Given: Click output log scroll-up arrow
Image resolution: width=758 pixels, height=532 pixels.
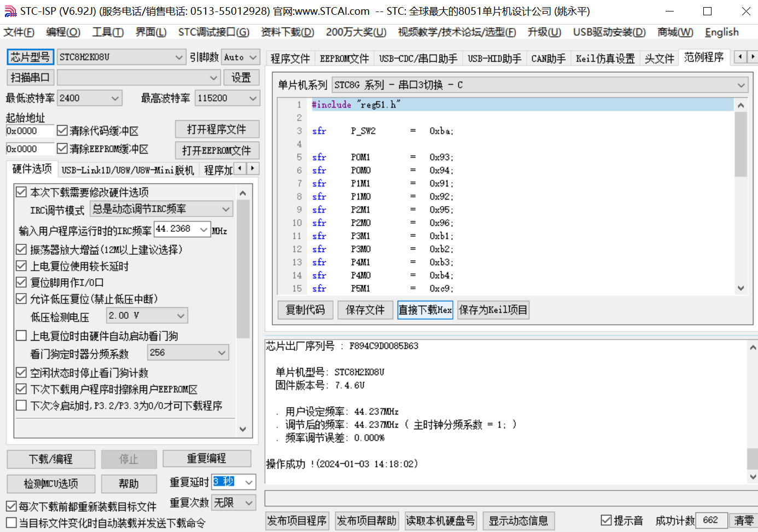Looking at the screenshot, I should [753, 347].
